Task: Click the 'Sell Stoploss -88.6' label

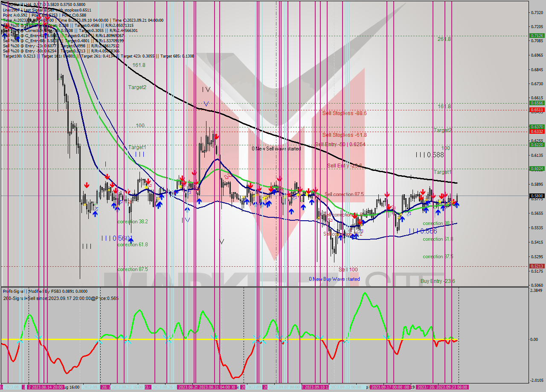Action: 344,113
